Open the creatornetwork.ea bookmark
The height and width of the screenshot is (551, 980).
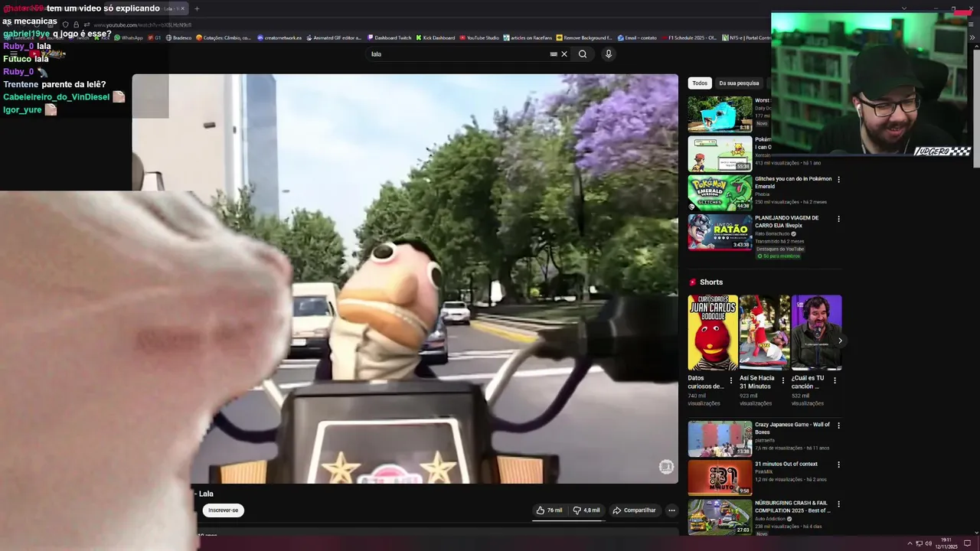[279, 37]
